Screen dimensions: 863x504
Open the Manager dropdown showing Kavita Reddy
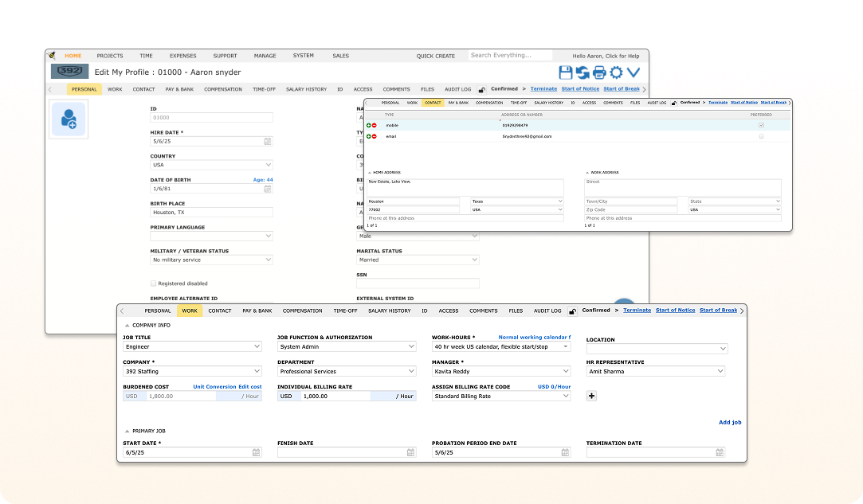coord(501,371)
